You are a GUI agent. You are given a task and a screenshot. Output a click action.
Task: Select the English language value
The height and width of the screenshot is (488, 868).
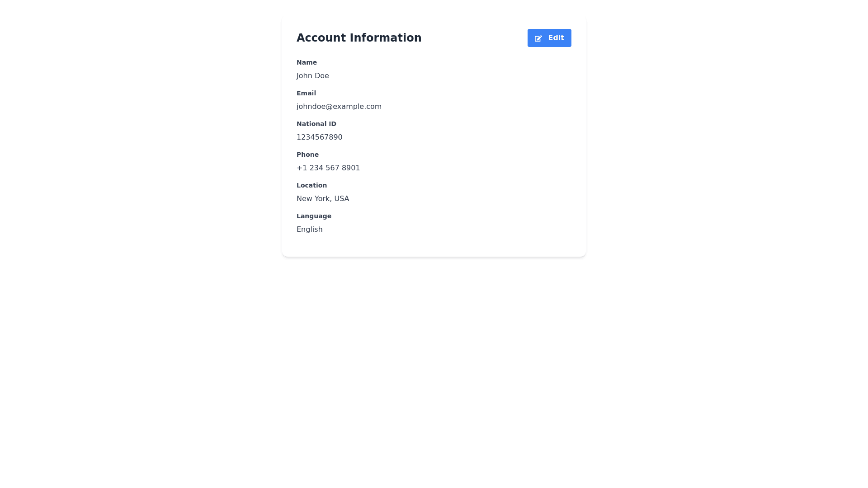[309, 230]
